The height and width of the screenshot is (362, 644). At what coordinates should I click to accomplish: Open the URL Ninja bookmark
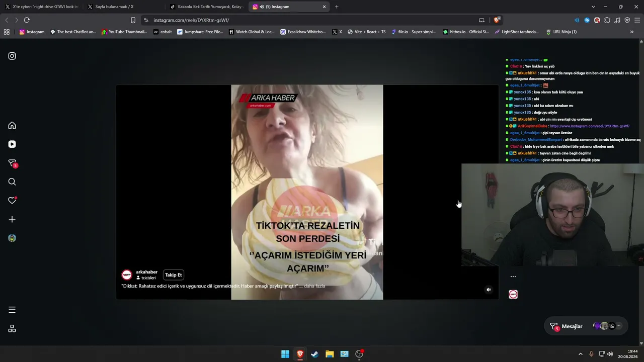(x=561, y=32)
